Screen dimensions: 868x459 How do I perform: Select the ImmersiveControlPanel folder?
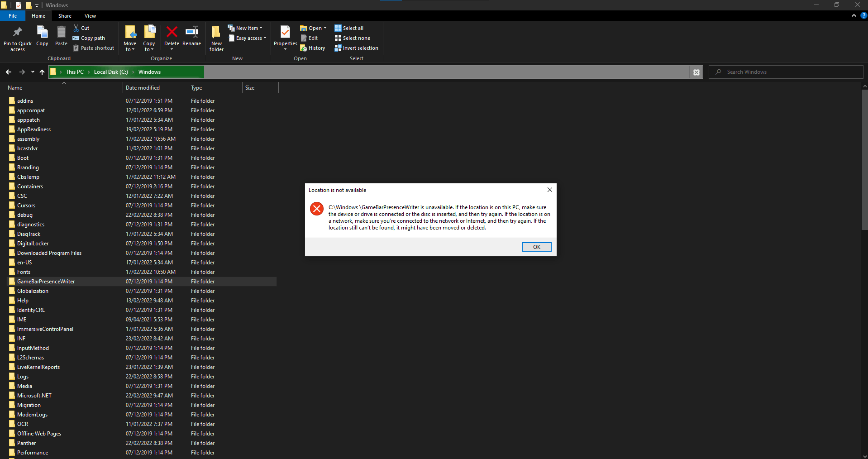(x=142, y=329)
